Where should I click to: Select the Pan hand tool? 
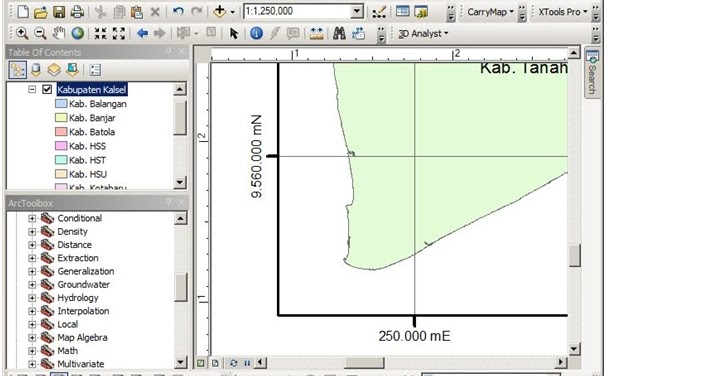(59, 33)
